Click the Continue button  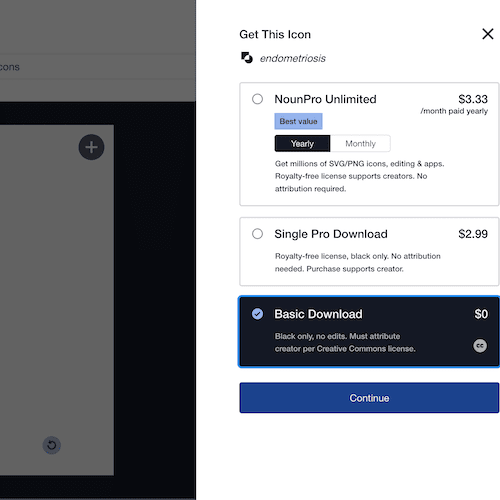tap(369, 398)
